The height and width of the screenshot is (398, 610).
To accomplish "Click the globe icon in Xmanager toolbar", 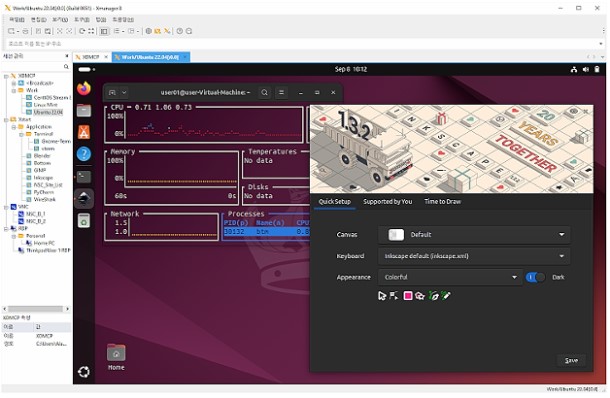I will 148,31.
